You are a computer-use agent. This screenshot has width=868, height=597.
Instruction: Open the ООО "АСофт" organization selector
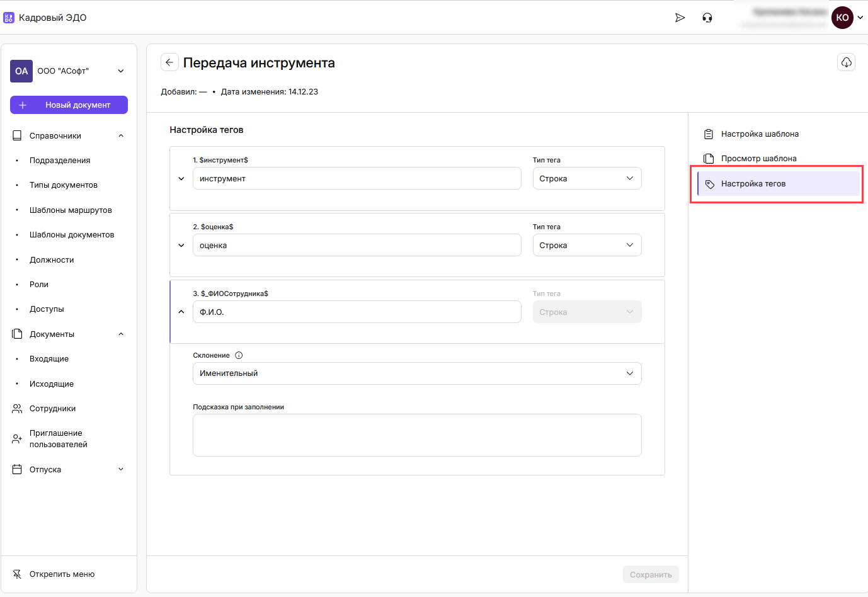(x=69, y=71)
